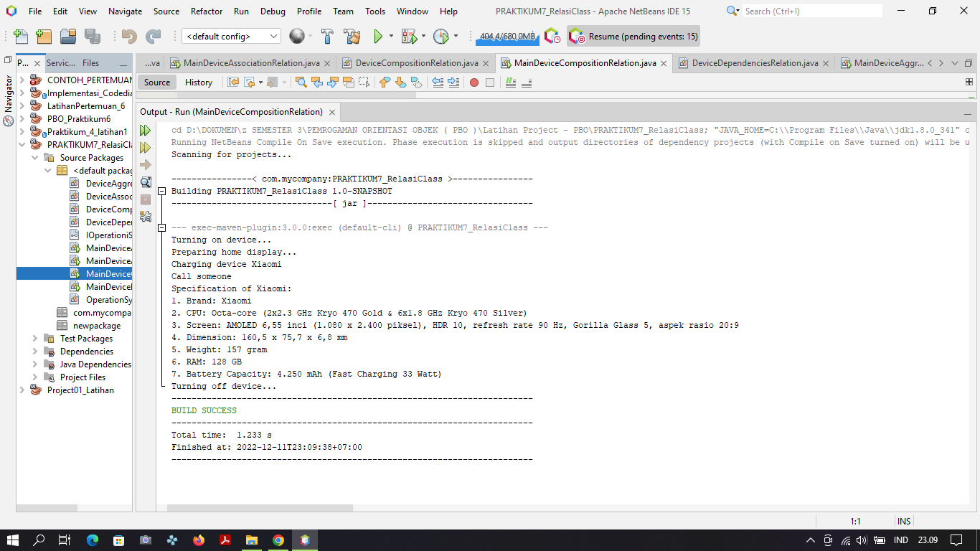This screenshot has width=980, height=551.
Task: Collapse the Building PRAKTIKUM7_RelasiClass output fold
Action: (162, 192)
